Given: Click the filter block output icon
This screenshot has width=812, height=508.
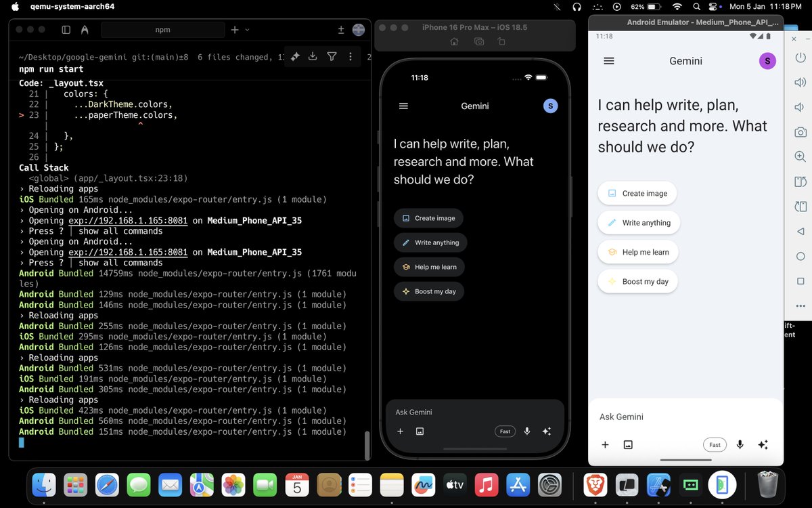Looking at the screenshot, I should [x=332, y=57].
